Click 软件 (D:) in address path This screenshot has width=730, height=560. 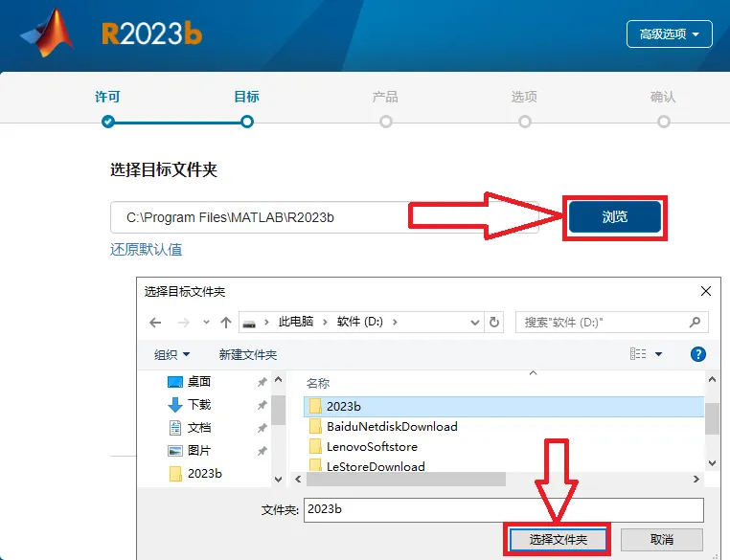pos(359,322)
